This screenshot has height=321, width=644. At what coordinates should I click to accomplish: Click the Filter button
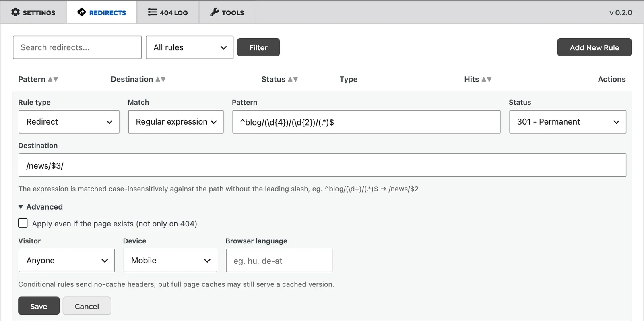point(258,47)
